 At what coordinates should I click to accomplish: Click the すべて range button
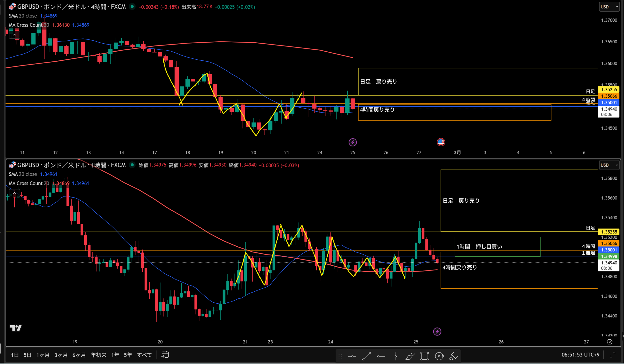[144, 355]
